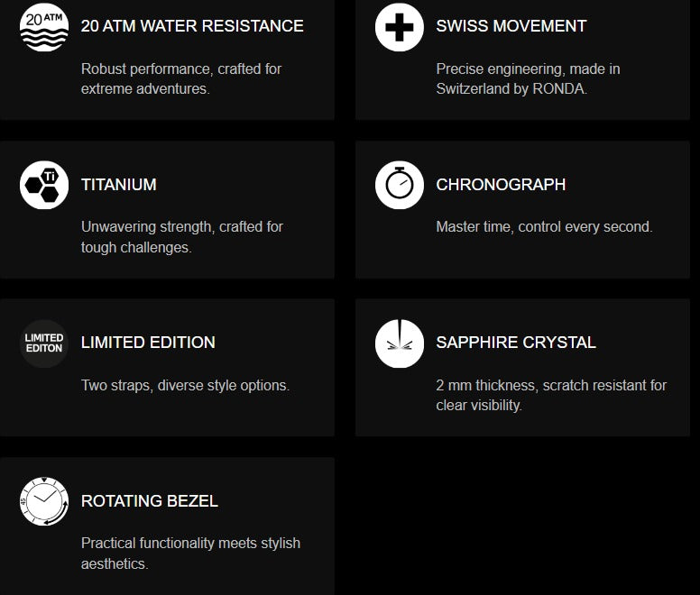Image resolution: width=700 pixels, height=595 pixels.
Task: Click 'Practical functionality meets stylish aesthetics' text
Action: pos(190,554)
